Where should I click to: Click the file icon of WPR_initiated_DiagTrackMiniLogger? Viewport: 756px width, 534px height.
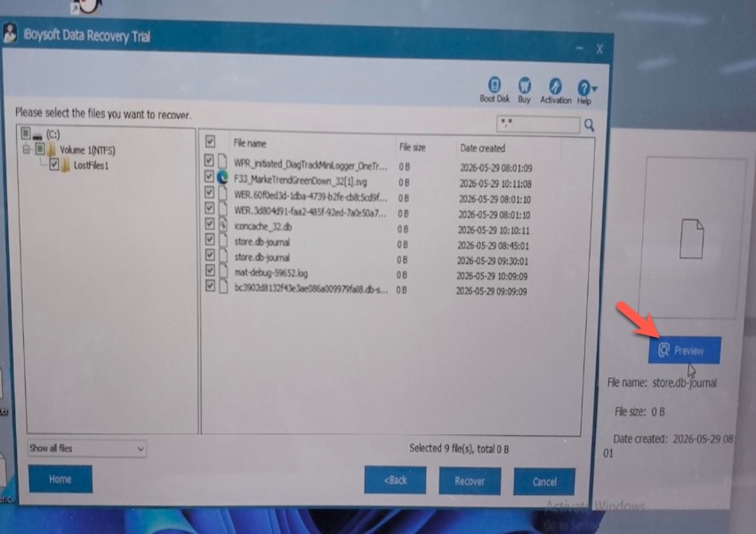coord(222,161)
